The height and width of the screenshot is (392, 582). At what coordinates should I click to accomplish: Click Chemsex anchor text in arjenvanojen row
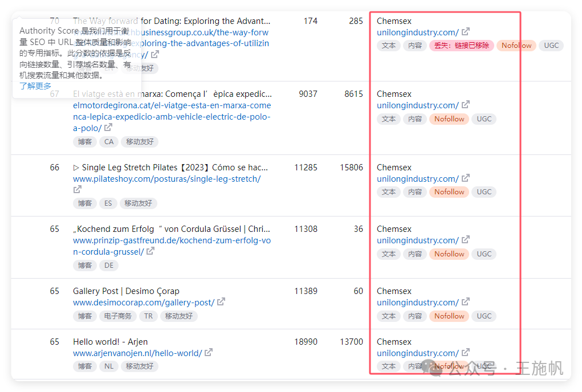pos(394,341)
